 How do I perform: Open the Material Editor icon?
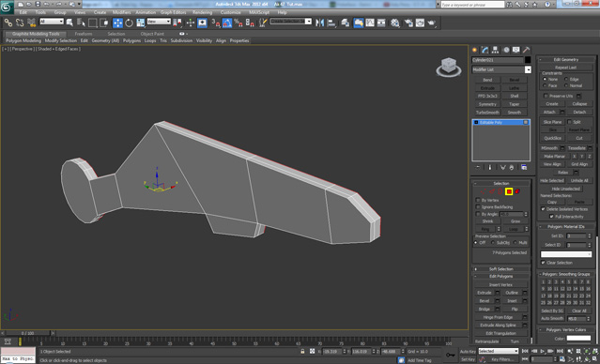click(395, 23)
